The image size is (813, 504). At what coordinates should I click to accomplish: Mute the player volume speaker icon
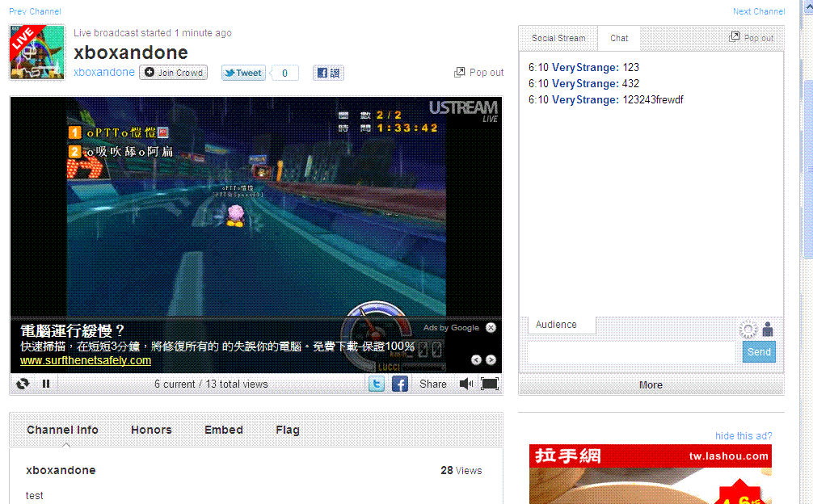466,384
